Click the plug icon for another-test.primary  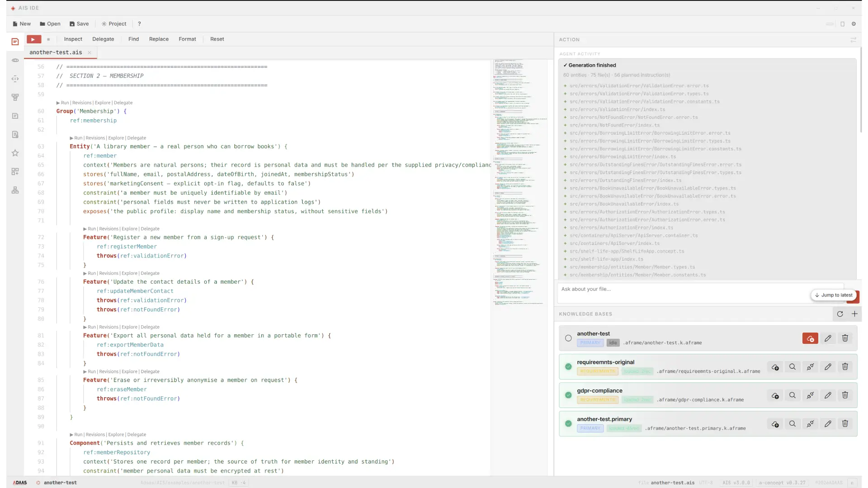pyautogui.click(x=810, y=424)
